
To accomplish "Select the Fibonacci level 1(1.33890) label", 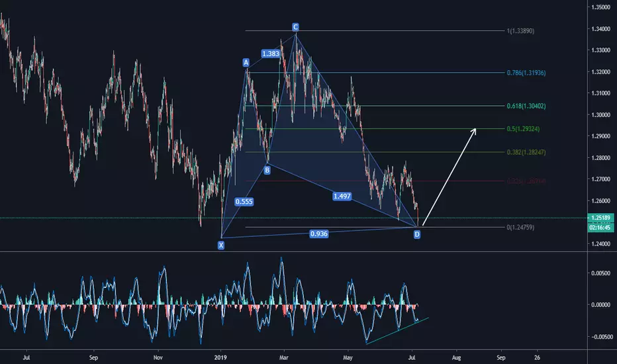I will point(520,30).
